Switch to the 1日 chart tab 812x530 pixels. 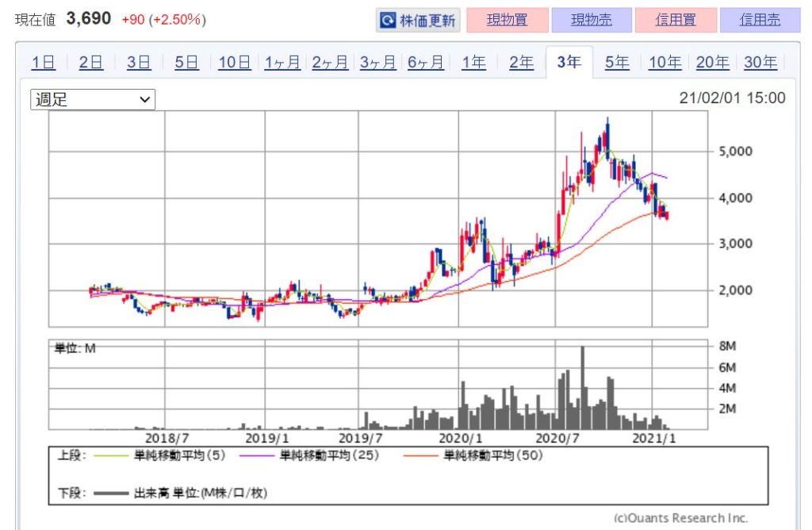point(43,63)
